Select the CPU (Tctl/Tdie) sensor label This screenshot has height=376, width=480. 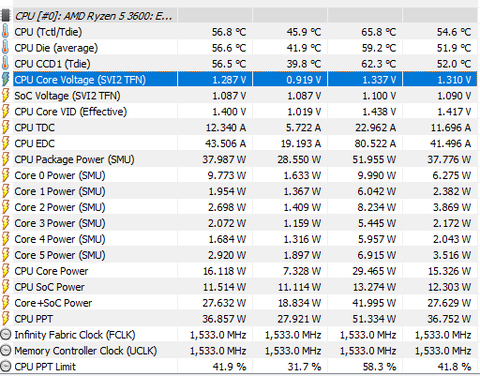pyautogui.click(x=48, y=32)
